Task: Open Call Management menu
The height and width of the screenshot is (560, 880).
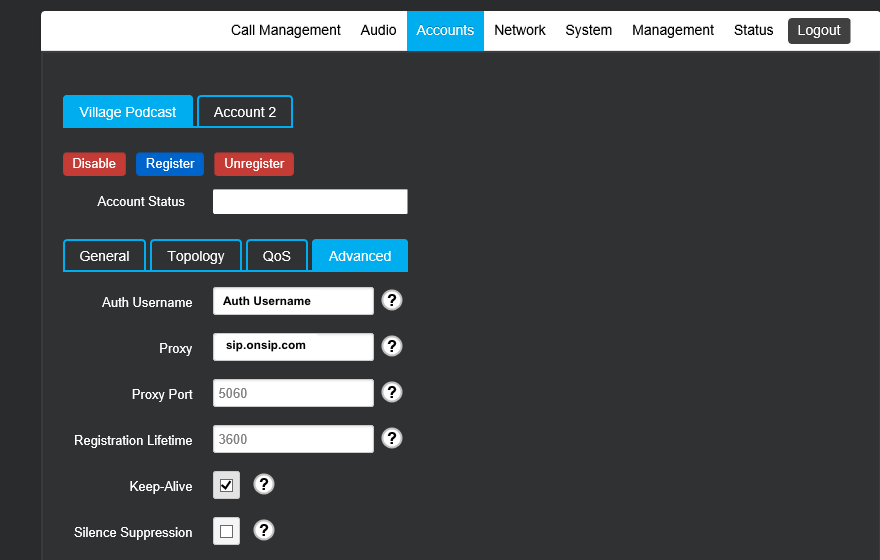Action: point(286,30)
